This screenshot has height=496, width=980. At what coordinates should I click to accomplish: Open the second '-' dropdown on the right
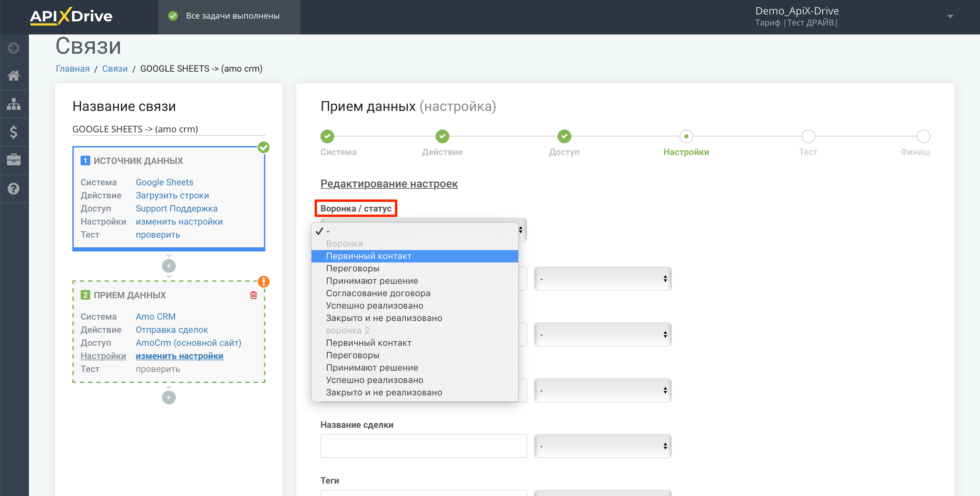point(603,335)
